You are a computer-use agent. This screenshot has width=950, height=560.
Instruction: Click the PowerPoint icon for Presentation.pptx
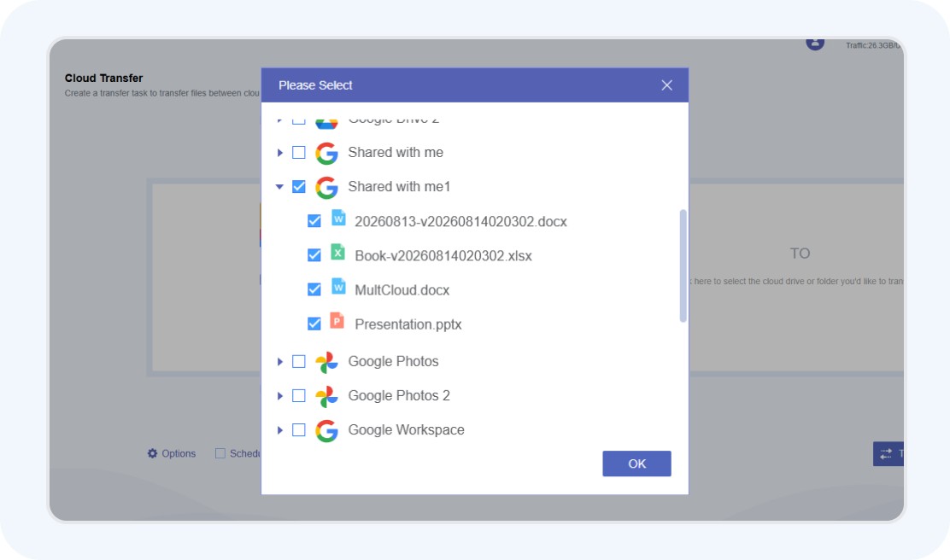pyautogui.click(x=337, y=321)
